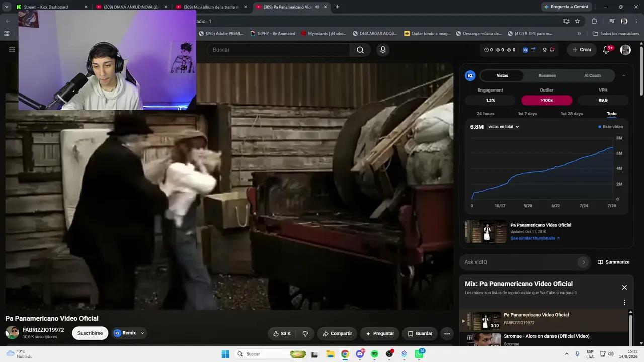Click the vidIQ panel logo badge

470,76
